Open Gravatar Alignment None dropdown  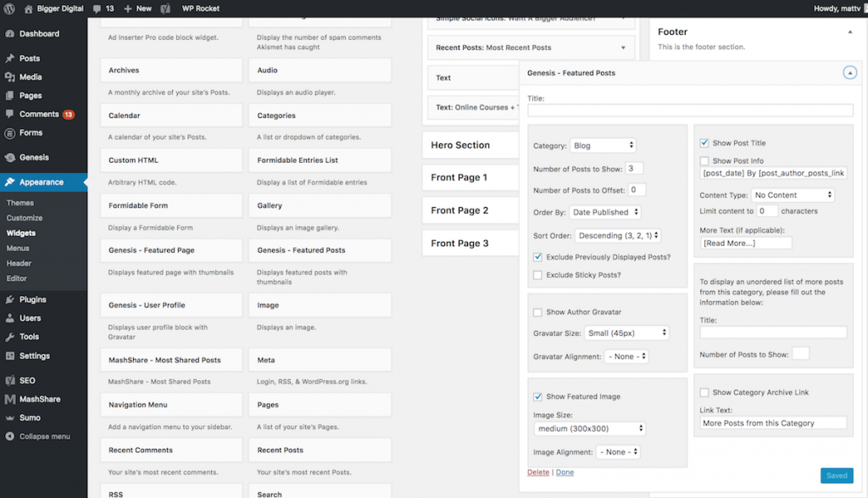(x=626, y=356)
